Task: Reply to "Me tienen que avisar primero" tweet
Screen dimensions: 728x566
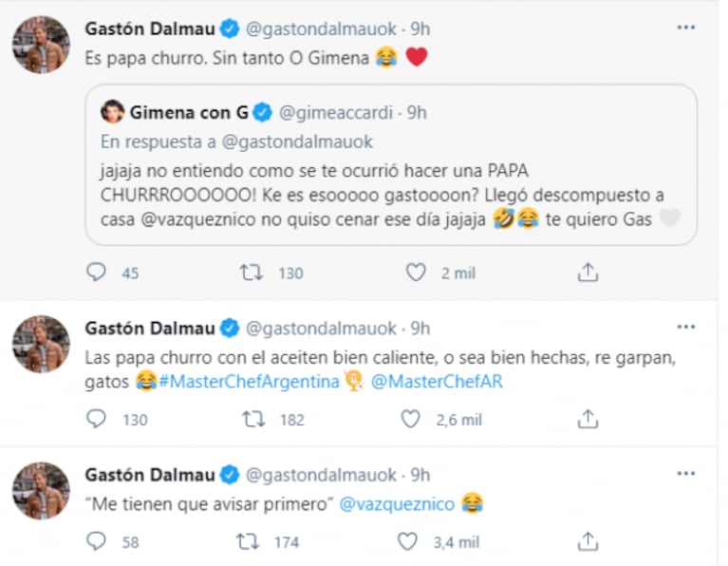Action: (96, 541)
